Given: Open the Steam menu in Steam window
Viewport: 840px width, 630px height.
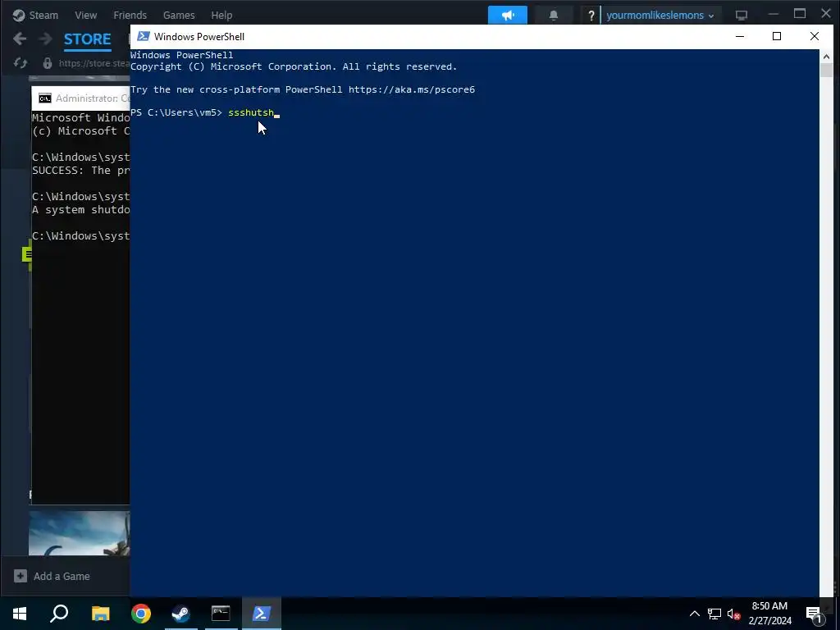Looking at the screenshot, I should pyautogui.click(x=43, y=15).
